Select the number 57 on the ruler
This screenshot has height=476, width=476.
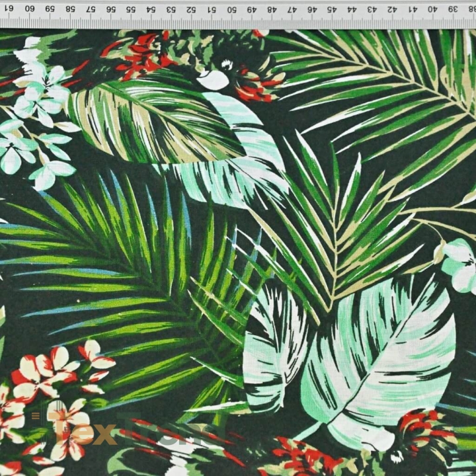[x=91, y=9]
